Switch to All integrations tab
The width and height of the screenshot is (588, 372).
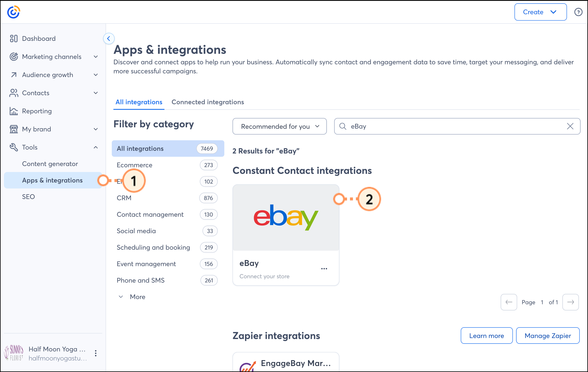(x=139, y=102)
